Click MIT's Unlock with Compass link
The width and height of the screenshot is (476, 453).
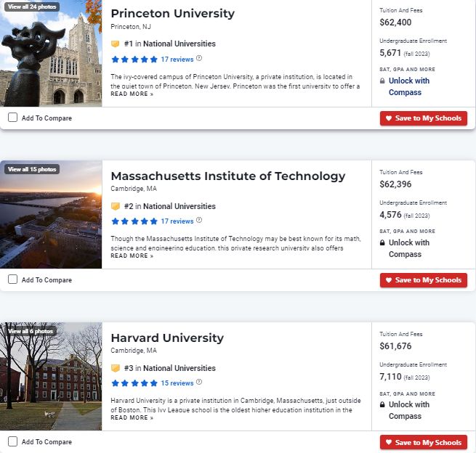coord(409,248)
